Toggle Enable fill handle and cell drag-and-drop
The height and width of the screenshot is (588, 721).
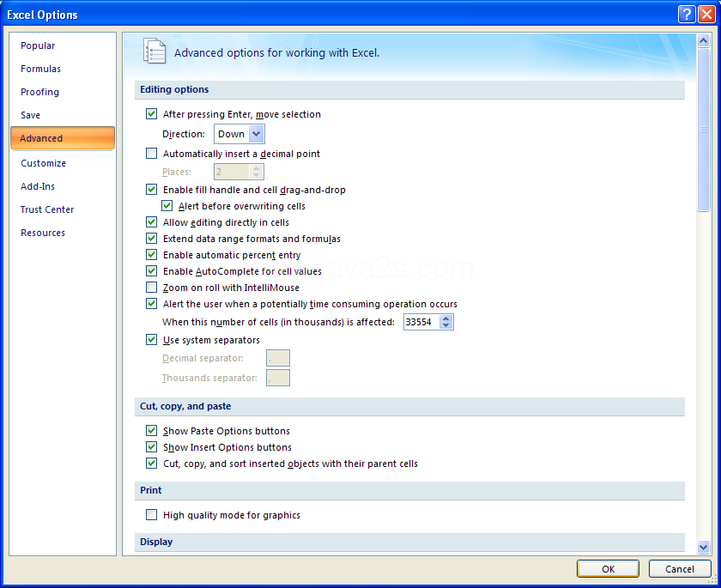(x=151, y=190)
